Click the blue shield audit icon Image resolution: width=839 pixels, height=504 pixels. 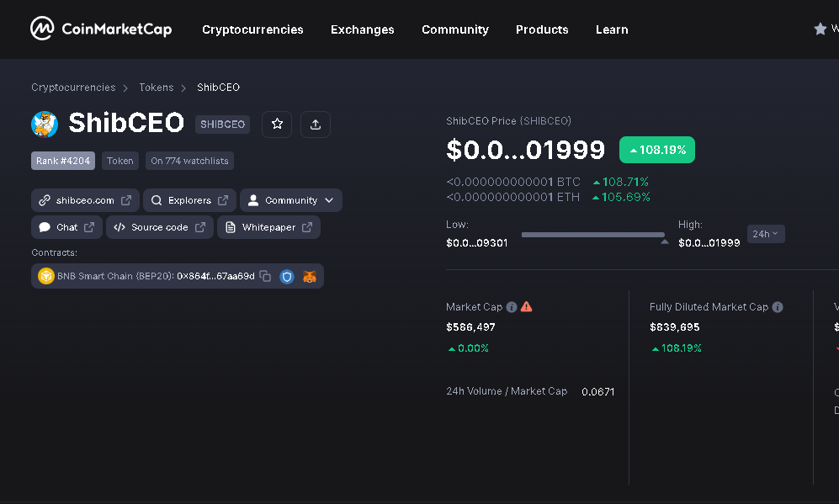(287, 276)
